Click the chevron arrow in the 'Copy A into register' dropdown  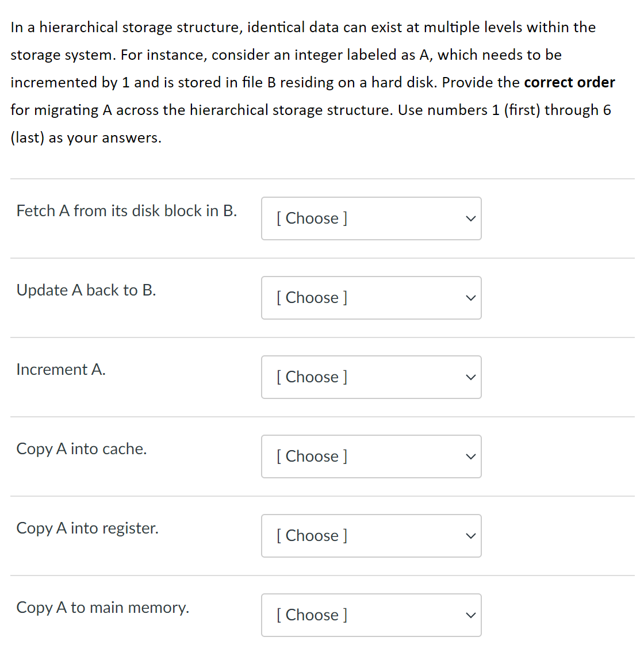point(470,536)
